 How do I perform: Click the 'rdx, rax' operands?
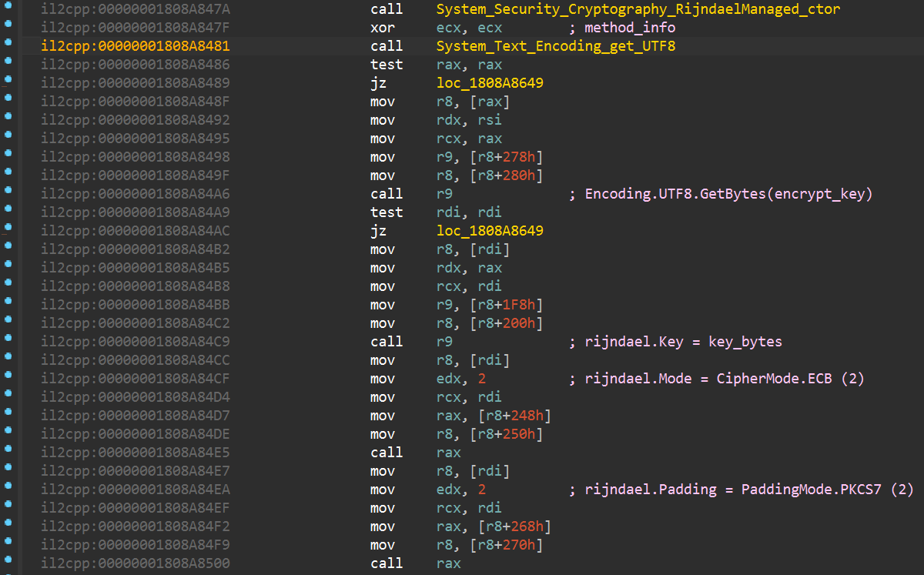(469, 268)
